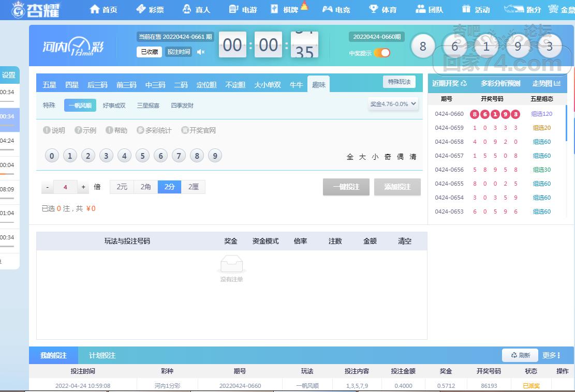The image size is (575, 392).
Task: Click the 一键投注 button
Action: [346, 187]
